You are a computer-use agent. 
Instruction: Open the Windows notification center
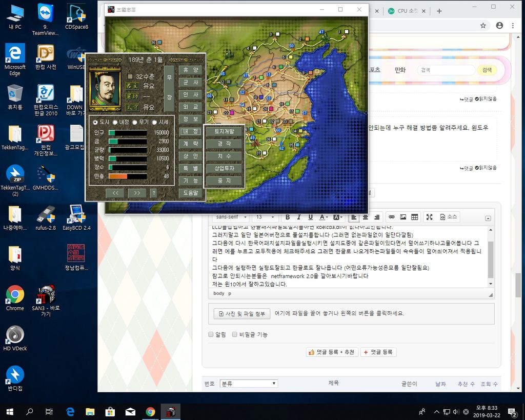pos(512,412)
